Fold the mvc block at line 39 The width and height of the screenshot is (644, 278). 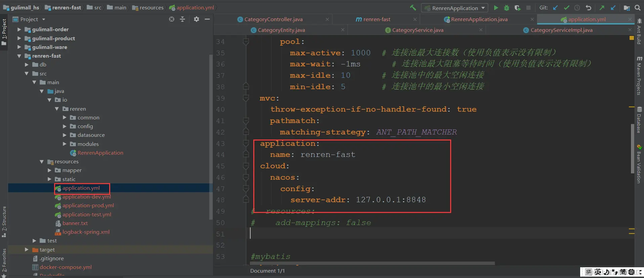(x=246, y=98)
